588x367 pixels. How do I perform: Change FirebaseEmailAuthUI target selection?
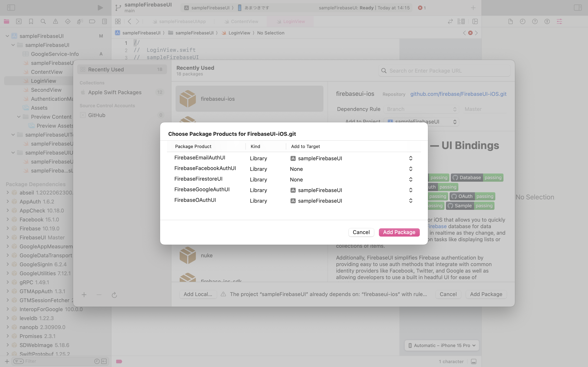410,158
